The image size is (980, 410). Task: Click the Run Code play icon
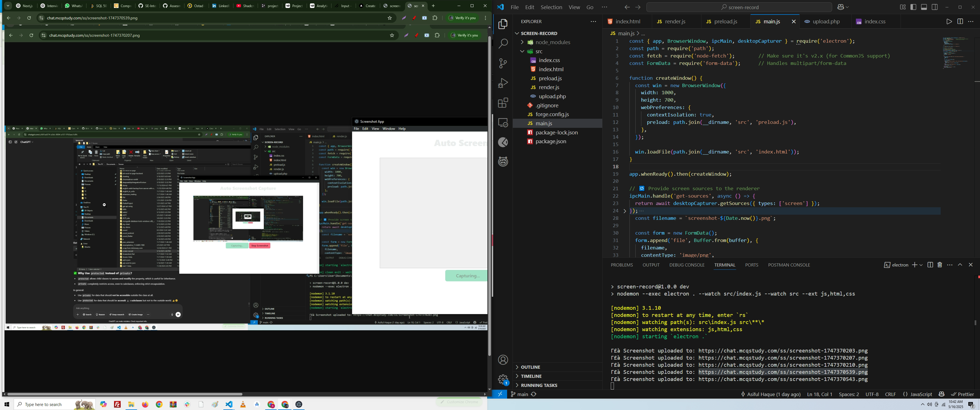(949, 22)
